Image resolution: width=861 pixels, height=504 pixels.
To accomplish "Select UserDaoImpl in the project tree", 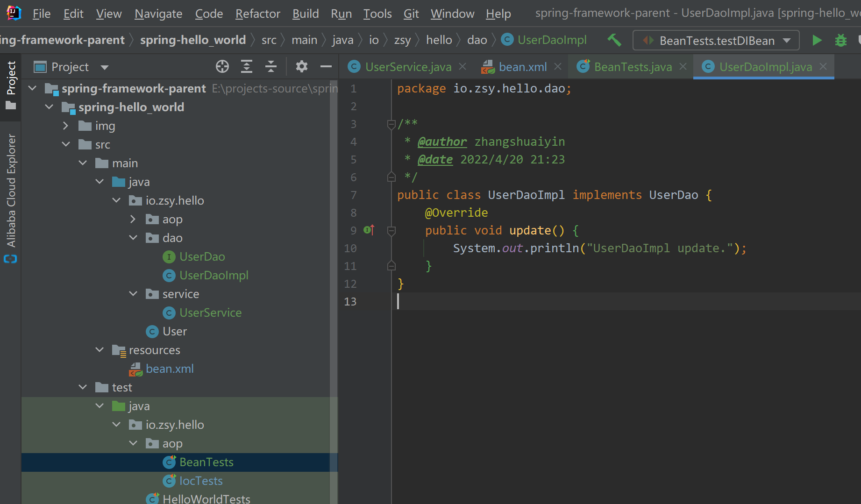I will [213, 276].
